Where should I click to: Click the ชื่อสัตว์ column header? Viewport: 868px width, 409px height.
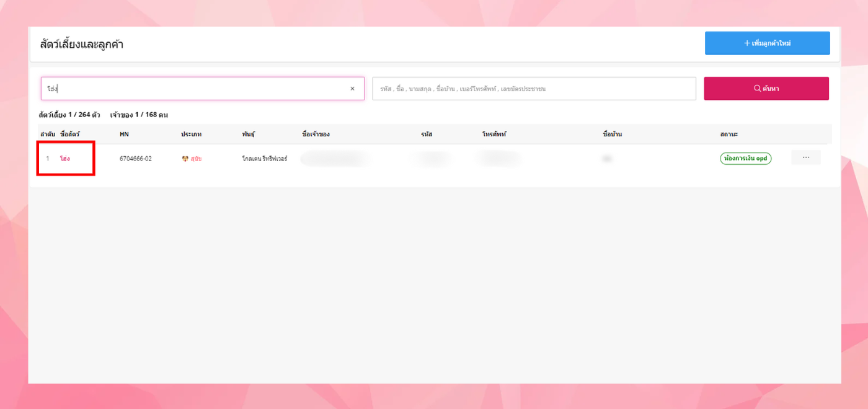click(x=70, y=134)
